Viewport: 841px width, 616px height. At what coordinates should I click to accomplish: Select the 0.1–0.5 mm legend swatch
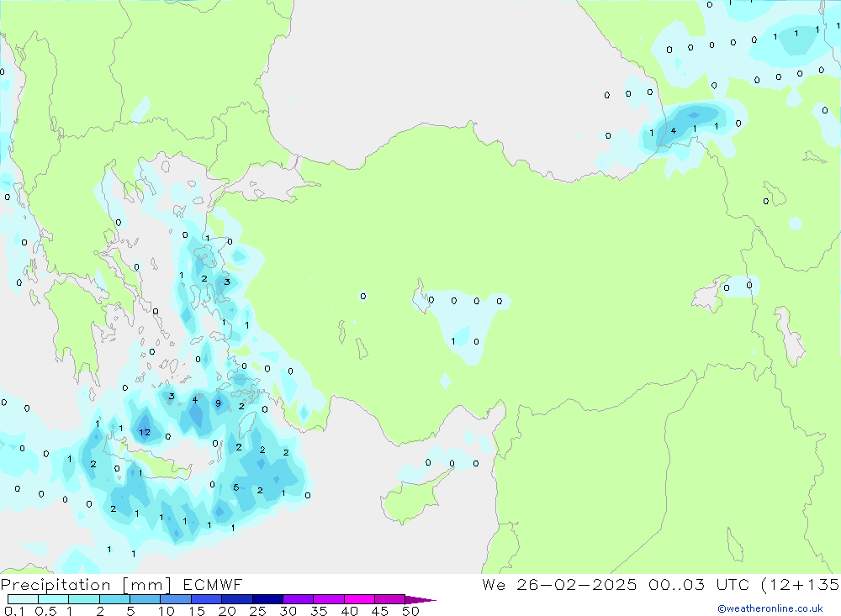coord(23,599)
